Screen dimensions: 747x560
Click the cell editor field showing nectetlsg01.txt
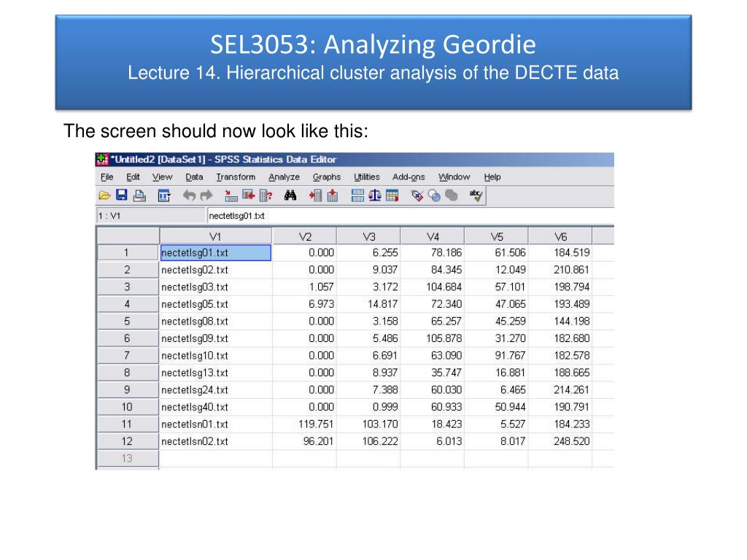pyautogui.click(x=410, y=216)
